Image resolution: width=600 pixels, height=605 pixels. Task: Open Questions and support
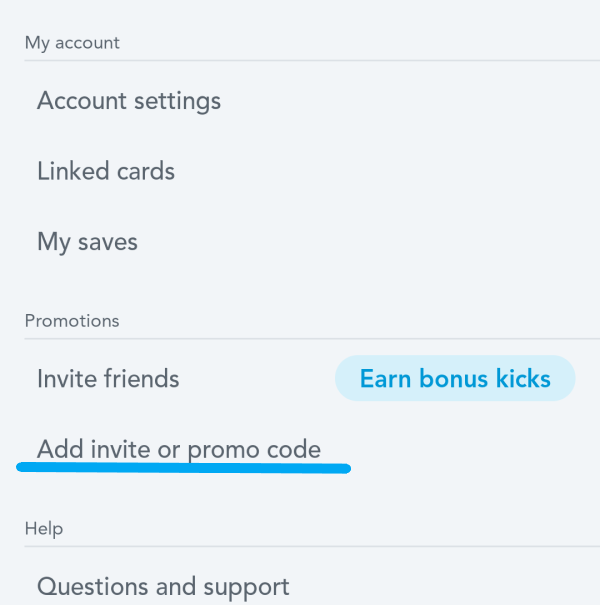point(163,586)
